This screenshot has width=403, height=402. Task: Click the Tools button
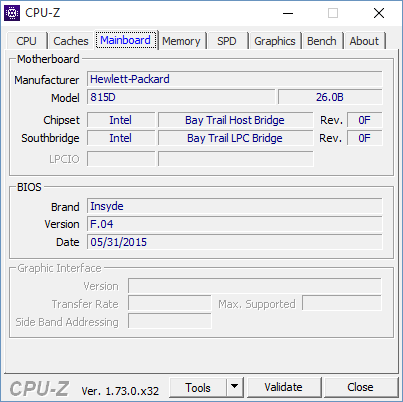point(198,387)
